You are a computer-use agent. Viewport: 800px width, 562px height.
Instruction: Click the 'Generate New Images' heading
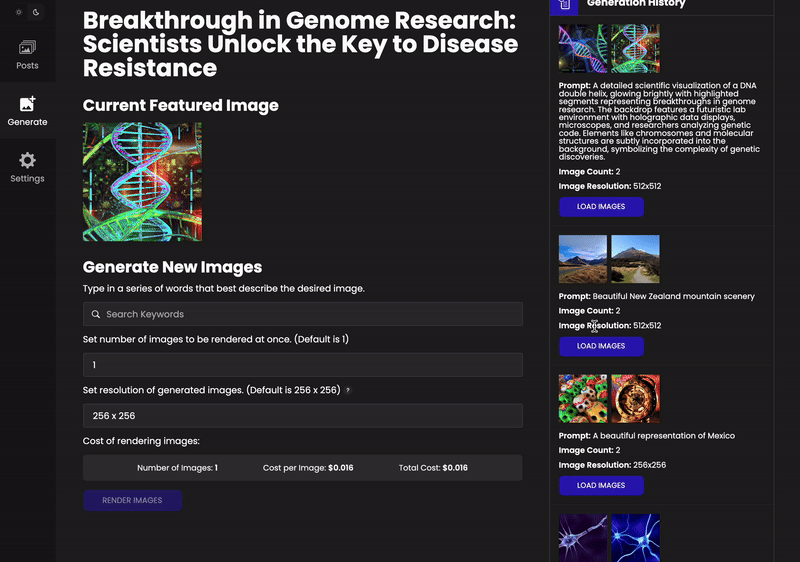(172, 267)
